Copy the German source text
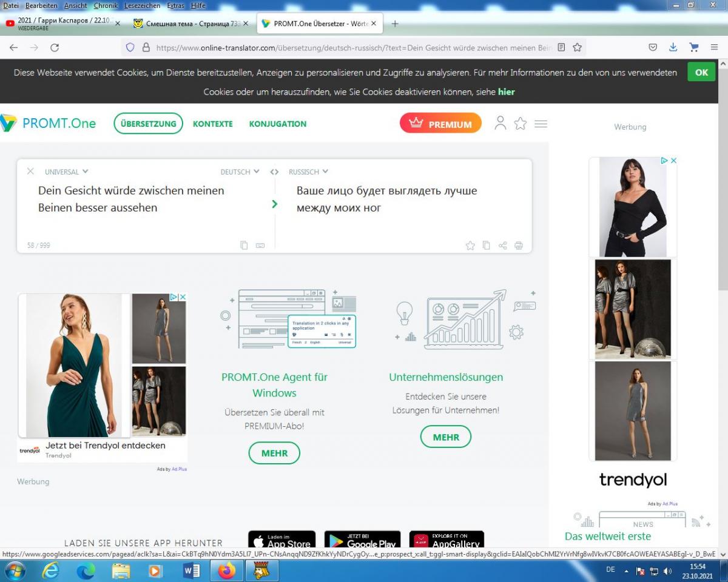This screenshot has height=582, width=728. tap(244, 246)
